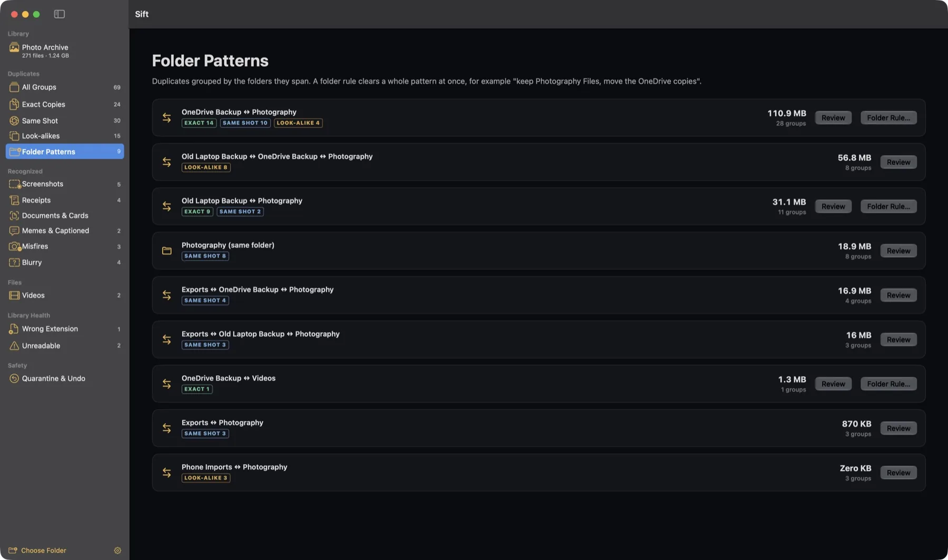This screenshot has height=560, width=948.
Task: Review OneDrive Backup ↔ Videos pattern
Action: [833, 384]
